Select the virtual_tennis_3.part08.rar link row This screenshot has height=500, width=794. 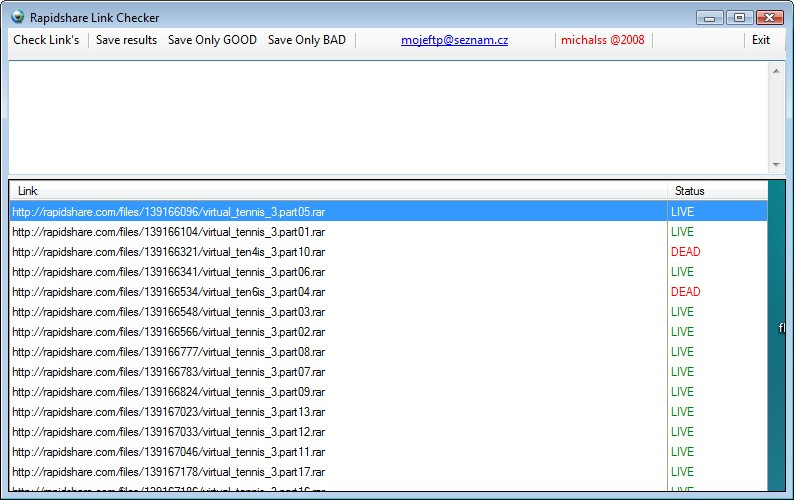[388, 352]
